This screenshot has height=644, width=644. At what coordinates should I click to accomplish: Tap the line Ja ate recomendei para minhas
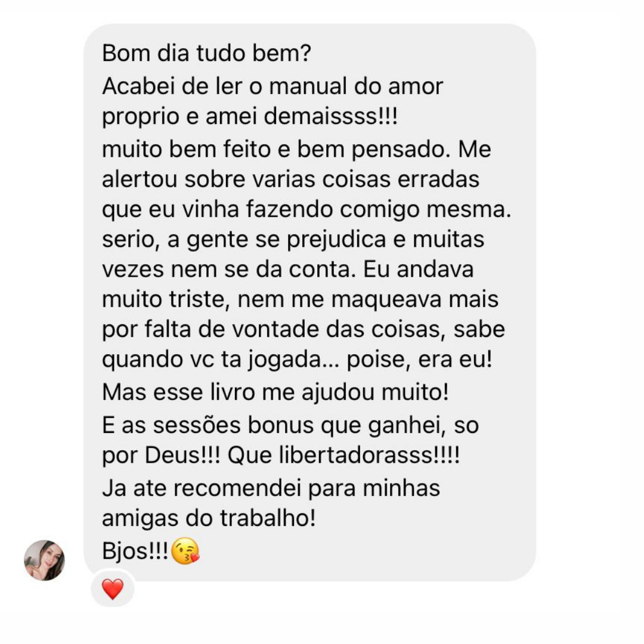(x=271, y=488)
